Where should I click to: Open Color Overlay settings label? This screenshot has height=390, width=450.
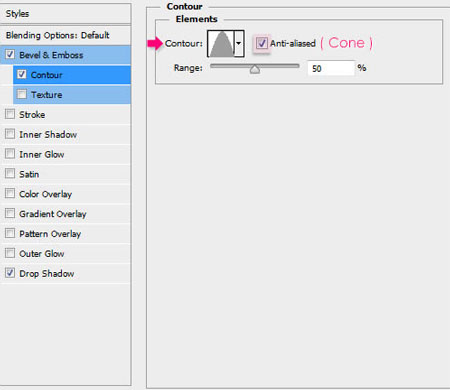point(45,194)
